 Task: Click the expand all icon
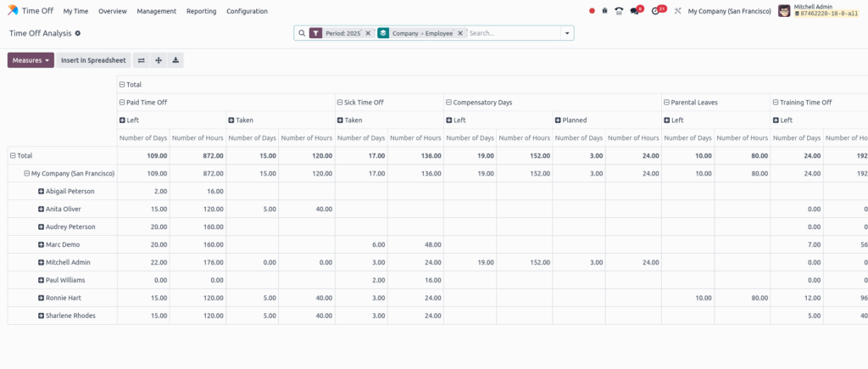[159, 60]
